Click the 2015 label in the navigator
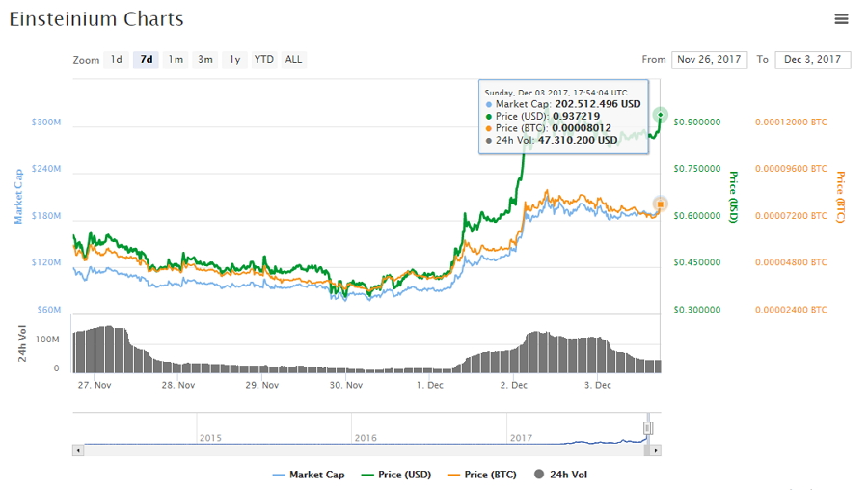The image size is (868, 490). pos(210,438)
